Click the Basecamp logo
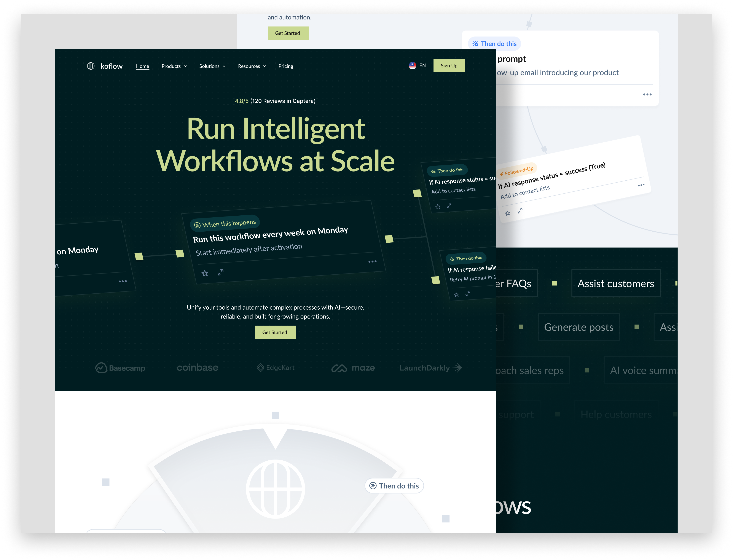 tap(120, 368)
